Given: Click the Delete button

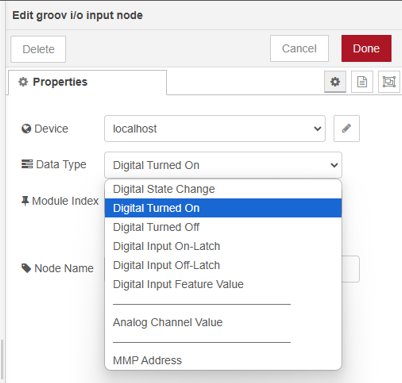Looking at the screenshot, I should (x=38, y=49).
